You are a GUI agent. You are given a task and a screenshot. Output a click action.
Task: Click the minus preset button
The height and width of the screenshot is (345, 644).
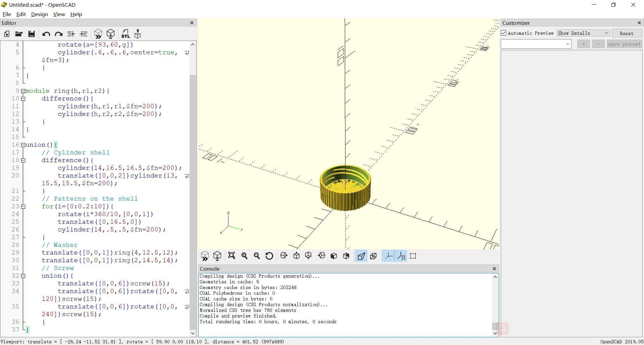[598, 44]
